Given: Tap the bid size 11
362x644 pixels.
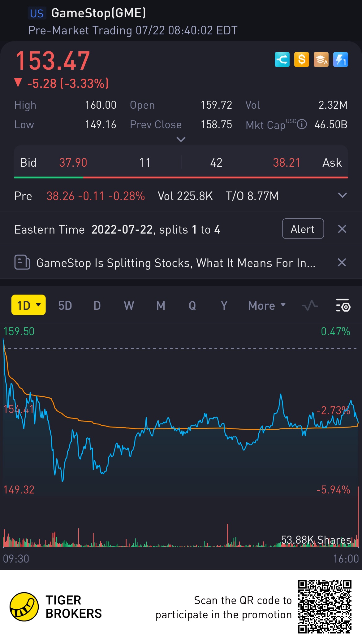Looking at the screenshot, I should pyautogui.click(x=145, y=163).
